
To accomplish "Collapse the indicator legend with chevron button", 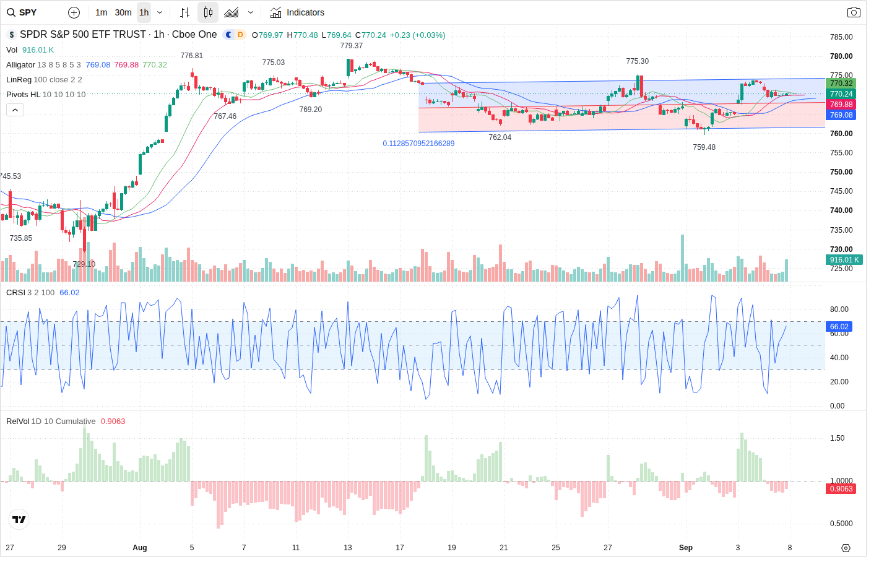I will click(x=15, y=110).
